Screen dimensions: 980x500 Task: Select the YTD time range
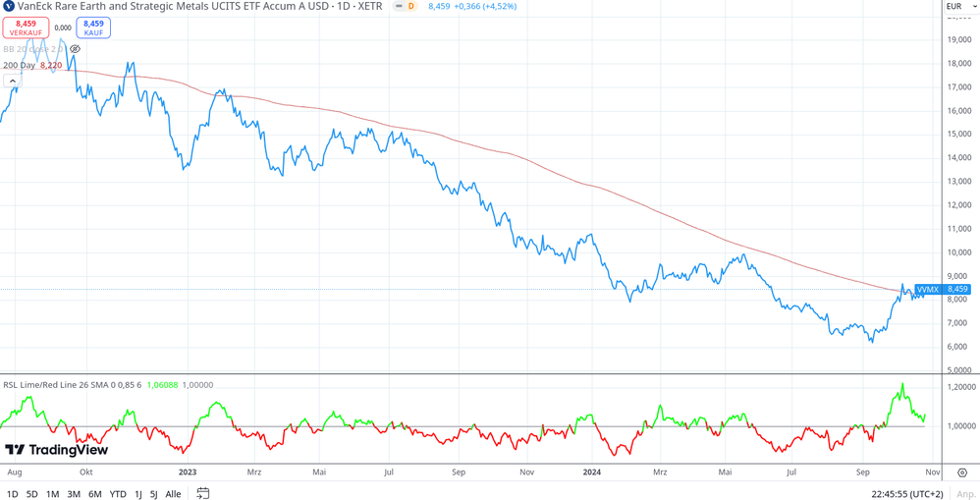click(x=118, y=494)
